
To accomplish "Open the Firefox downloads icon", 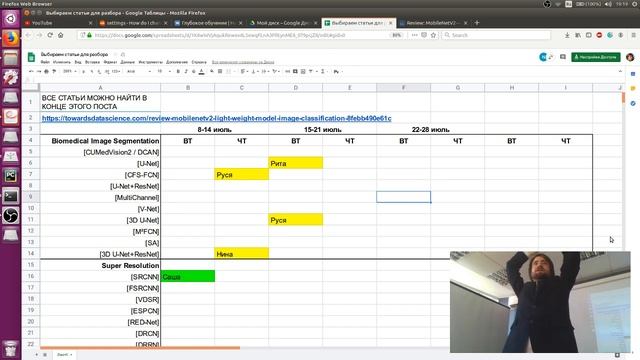I will point(567,35).
